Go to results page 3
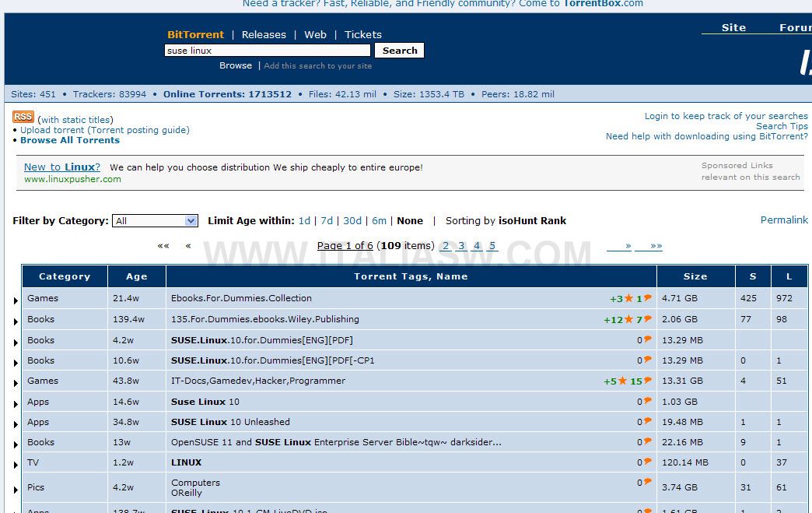Screen dimensions: 812x513 (461, 246)
